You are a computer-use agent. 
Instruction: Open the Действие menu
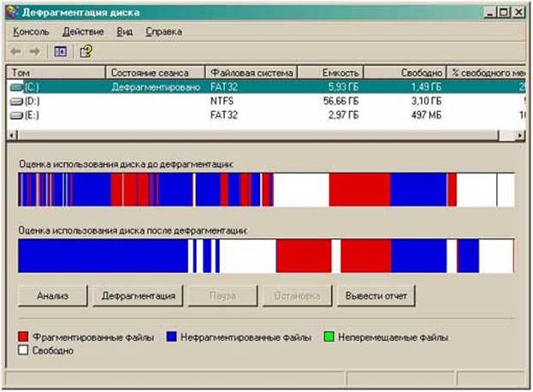tap(83, 32)
